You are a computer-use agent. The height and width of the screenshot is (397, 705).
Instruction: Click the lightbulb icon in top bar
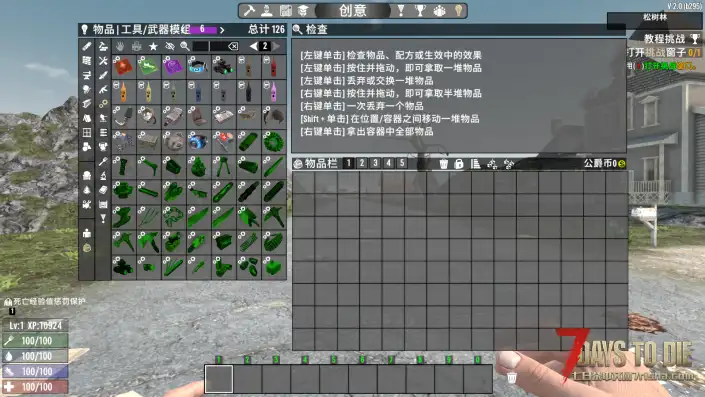458,11
